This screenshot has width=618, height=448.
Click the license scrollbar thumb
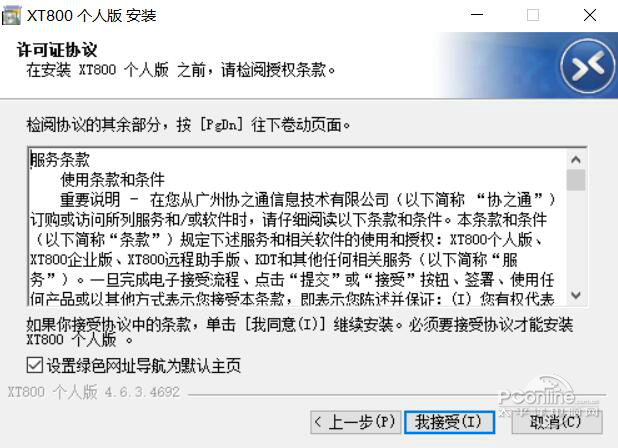[576, 180]
